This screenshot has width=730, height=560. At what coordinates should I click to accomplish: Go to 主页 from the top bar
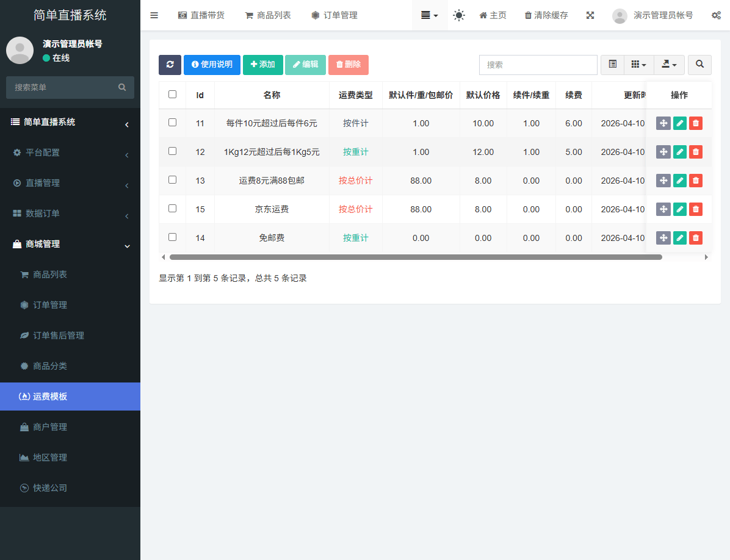point(493,15)
